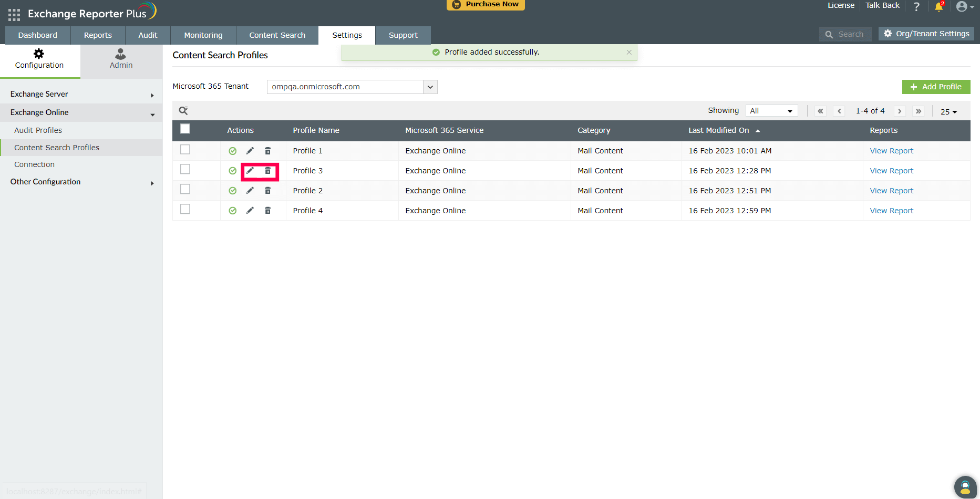Tick the select-all checkbox in table header
The height and width of the screenshot is (499, 980).
pos(185,129)
